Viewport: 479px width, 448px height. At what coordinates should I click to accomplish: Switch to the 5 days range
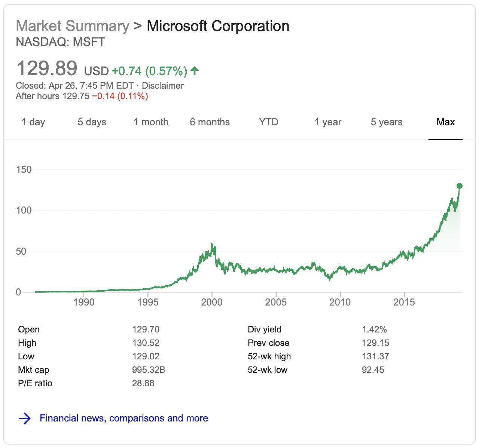(x=92, y=122)
